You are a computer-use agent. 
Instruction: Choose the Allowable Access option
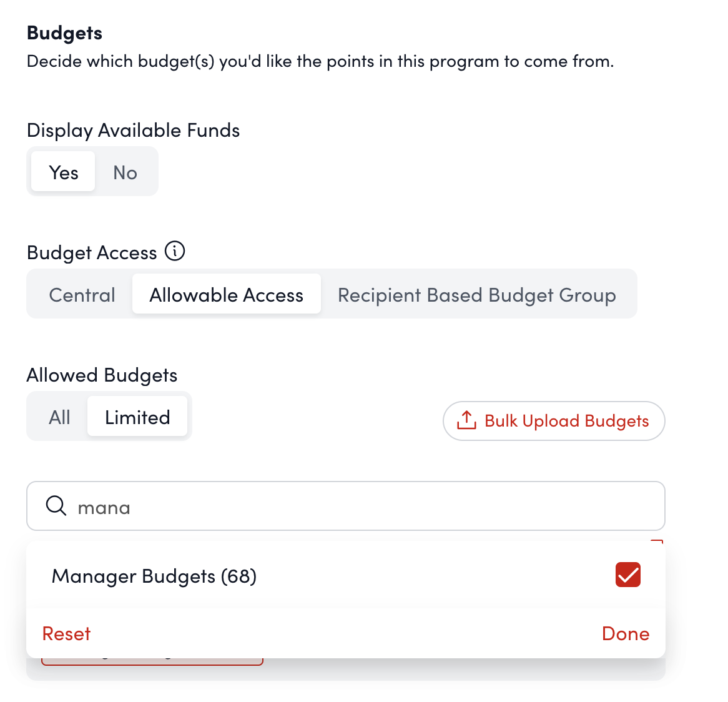click(226, 295)
